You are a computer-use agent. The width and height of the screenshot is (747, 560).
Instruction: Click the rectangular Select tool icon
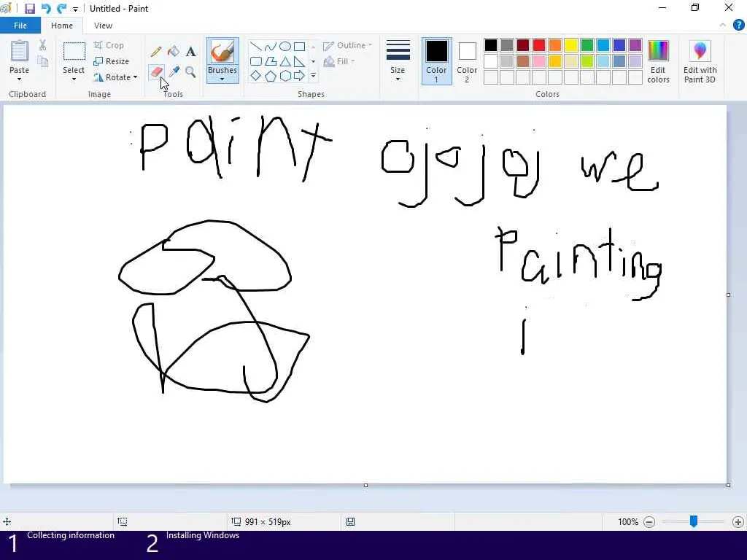click(74, 52)
